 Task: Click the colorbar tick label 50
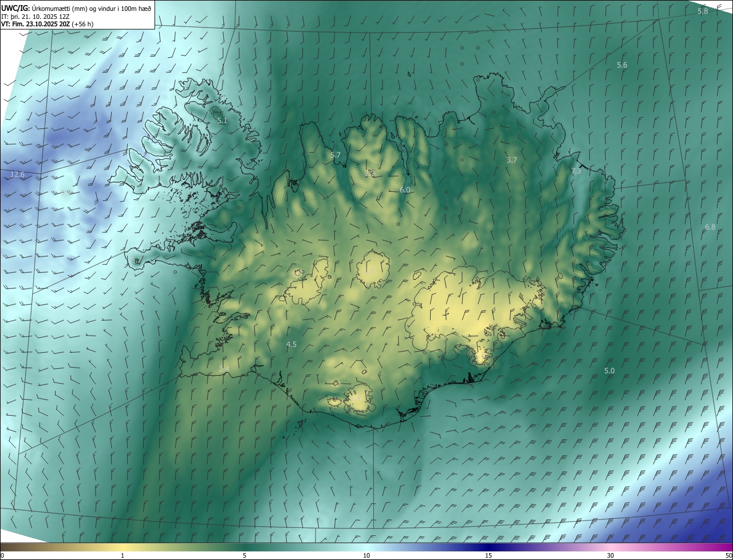tap(728, 556)
